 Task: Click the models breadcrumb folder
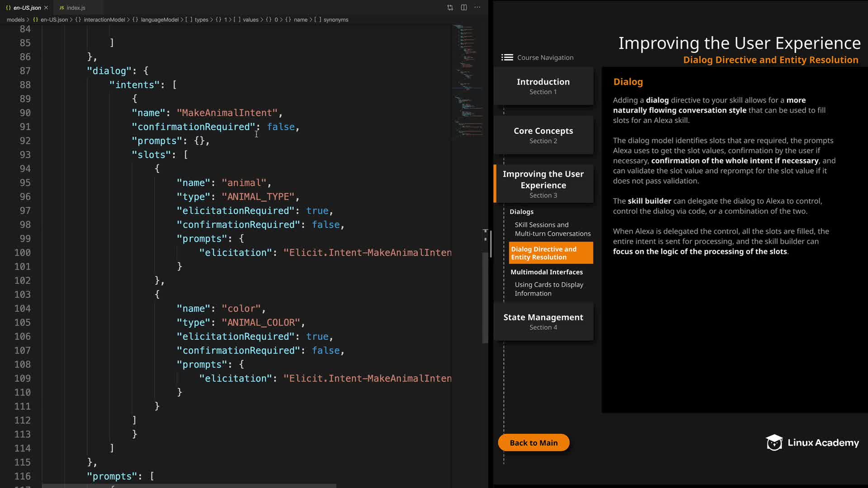[x=15, y=19]
